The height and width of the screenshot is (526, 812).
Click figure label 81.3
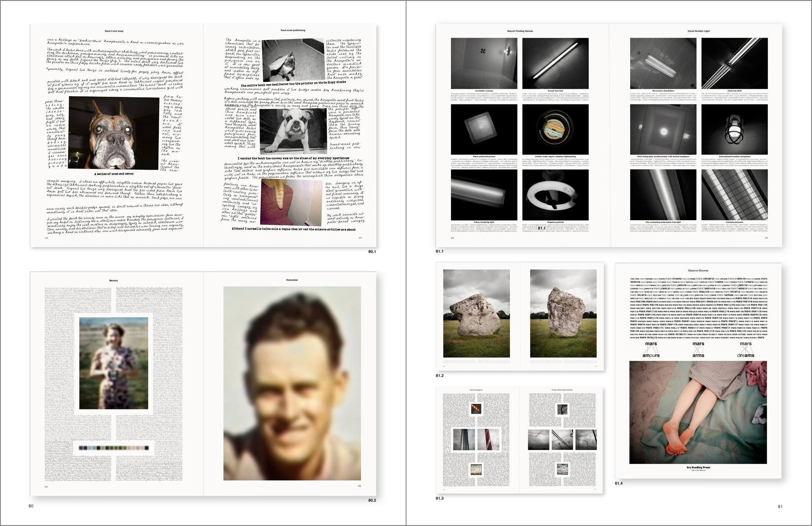click(x=439, y=498)
